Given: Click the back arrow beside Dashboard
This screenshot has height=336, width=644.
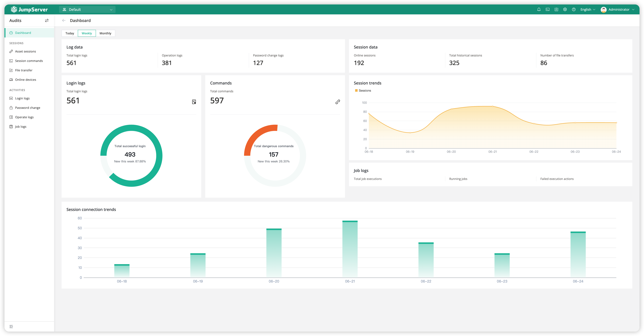Looking at the screenshot, I should (x=64, y=20).
